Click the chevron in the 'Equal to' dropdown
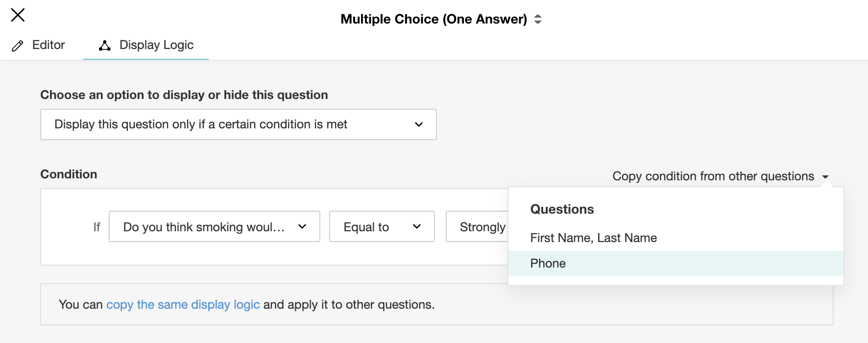This screenshot has height=343, width=868. (417, 226)
